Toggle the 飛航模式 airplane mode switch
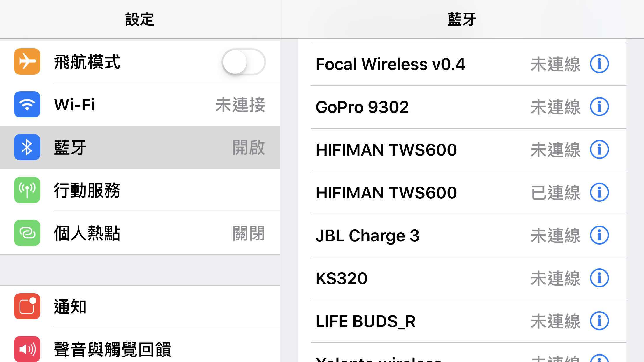The height and width of the screenshot is (362, 644). tap(244, 62)
